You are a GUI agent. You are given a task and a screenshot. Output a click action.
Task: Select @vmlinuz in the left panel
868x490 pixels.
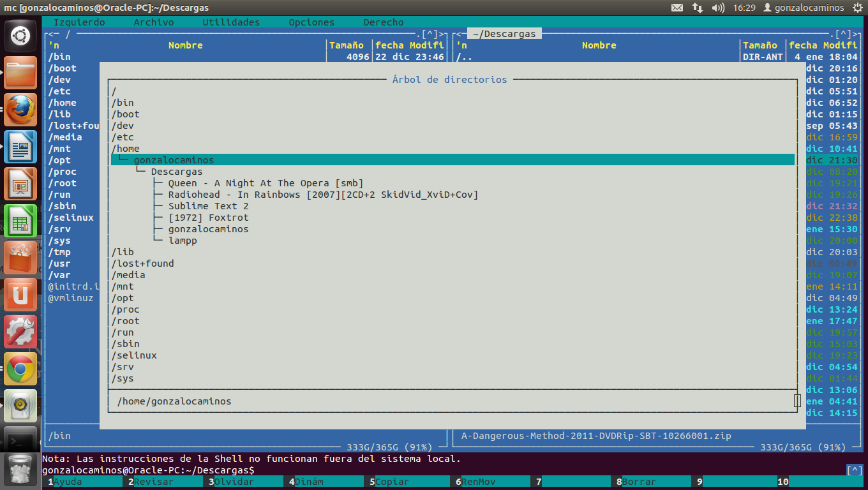pos(71,298)
